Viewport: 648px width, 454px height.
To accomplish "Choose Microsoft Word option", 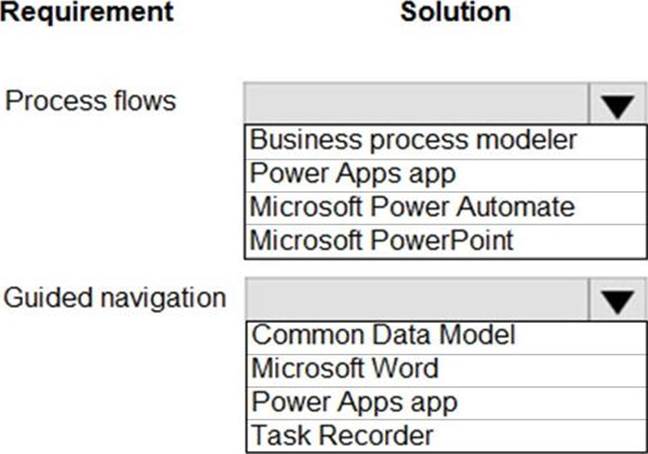I will tap(344, 368).
